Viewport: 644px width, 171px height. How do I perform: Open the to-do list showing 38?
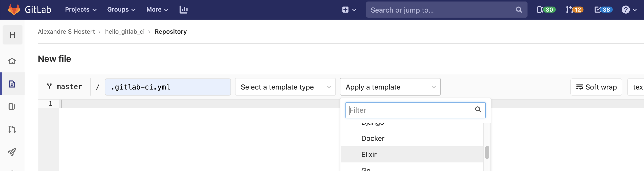tap(603, 10)
